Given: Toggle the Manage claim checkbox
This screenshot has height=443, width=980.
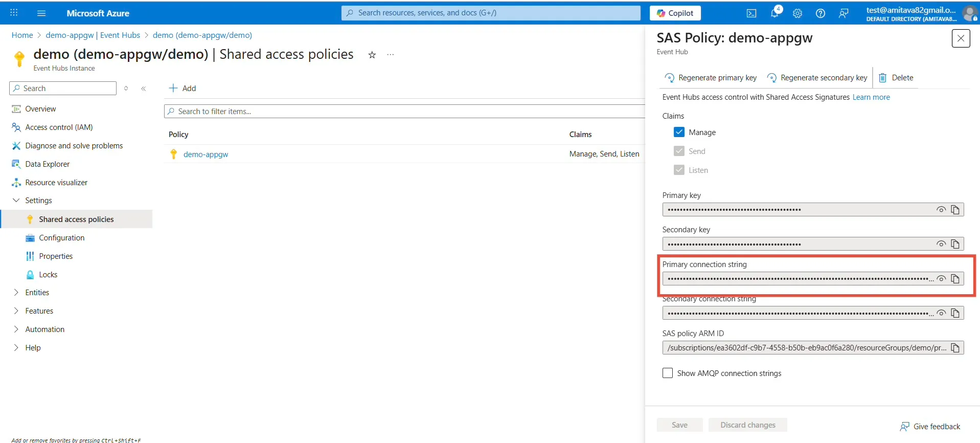Looking at the screenshot, I should 679,132.
